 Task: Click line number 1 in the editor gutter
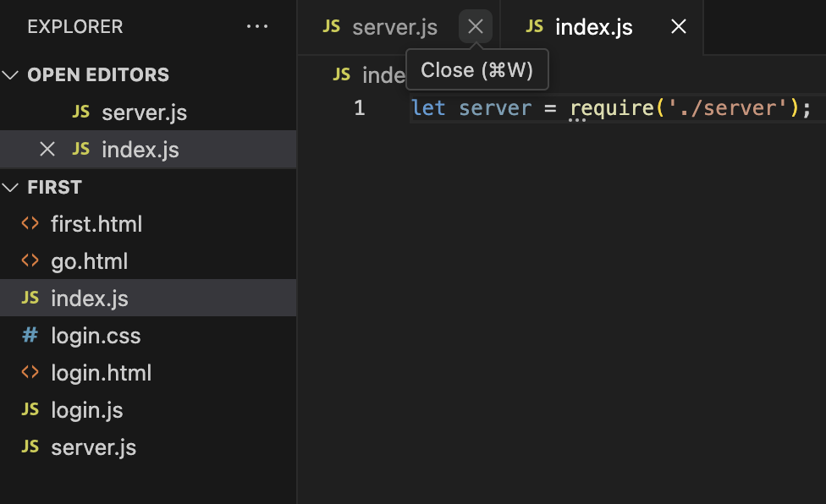pos(360,108)
